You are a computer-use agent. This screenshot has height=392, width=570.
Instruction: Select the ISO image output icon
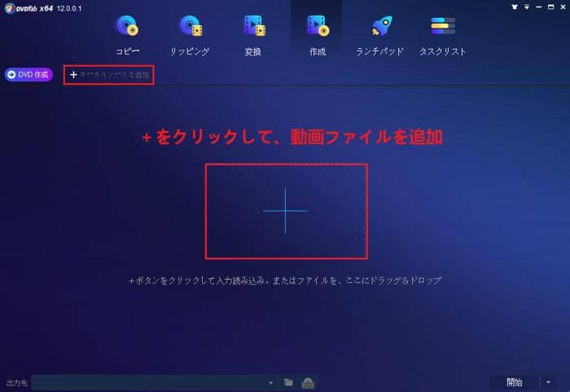[x=308, y=383]
